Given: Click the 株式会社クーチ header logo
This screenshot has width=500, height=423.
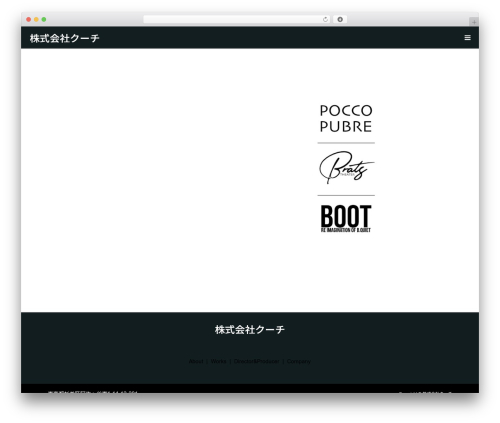Looking at the screenshot, I should 64,38.
